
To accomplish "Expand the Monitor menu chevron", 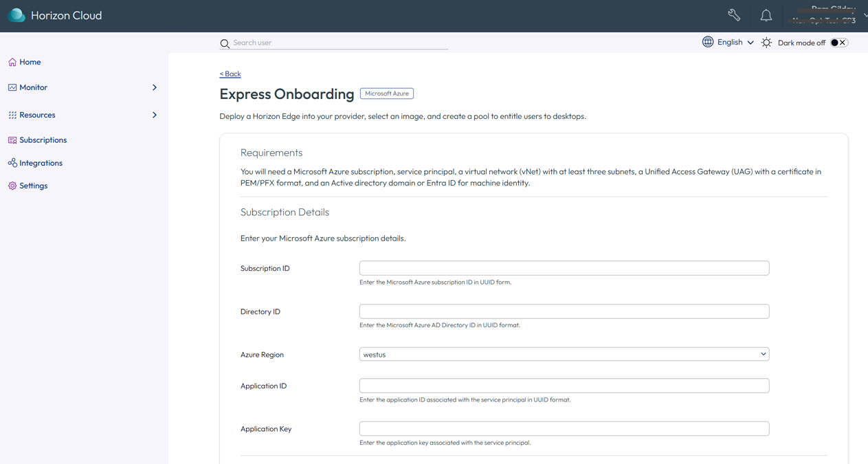I will tap(155, 87).
